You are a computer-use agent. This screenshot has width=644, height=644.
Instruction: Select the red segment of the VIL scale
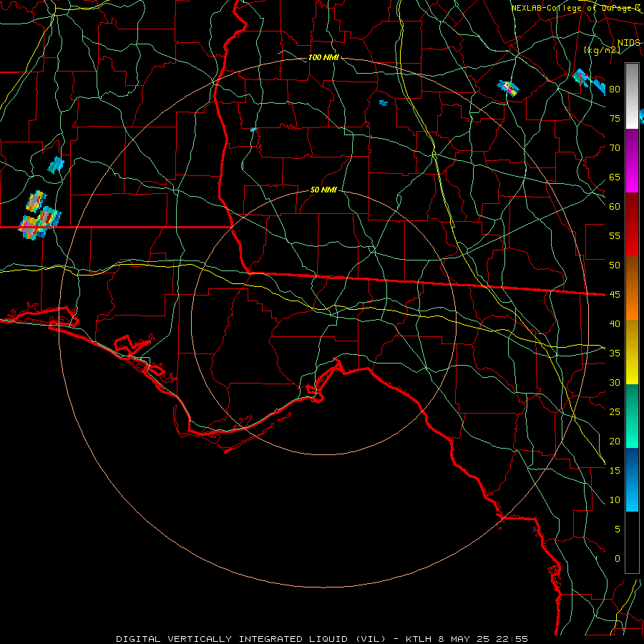click(x=632, y=224)
